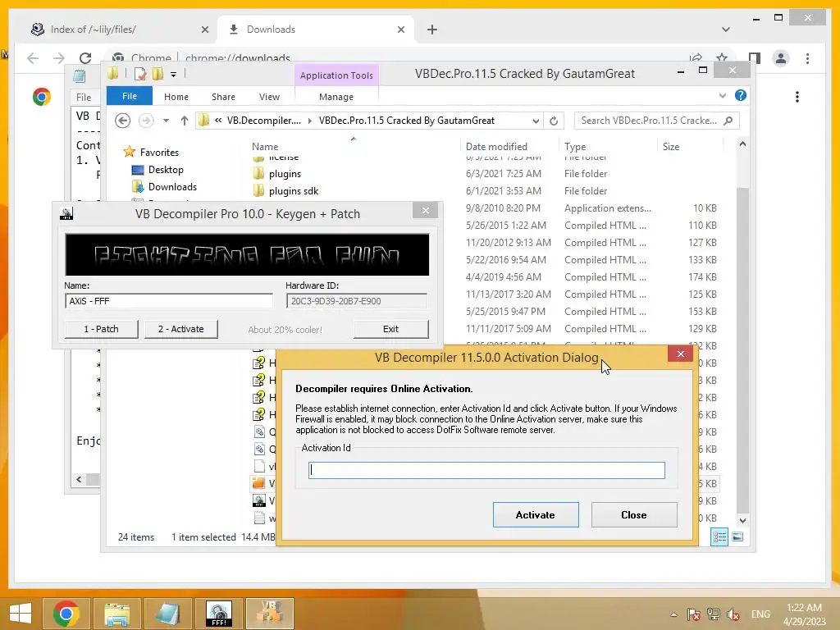Reload the page in Chrome
The width and height of the screenshot is (840, 630).
pos(85,58)
